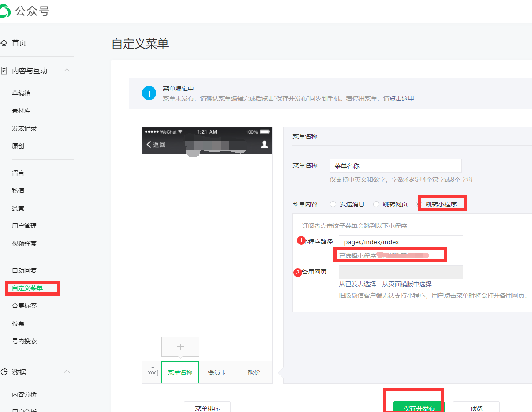Click the 数据 clock icon in sidebar
Screen dimensions: 532x412
[4, 372]
